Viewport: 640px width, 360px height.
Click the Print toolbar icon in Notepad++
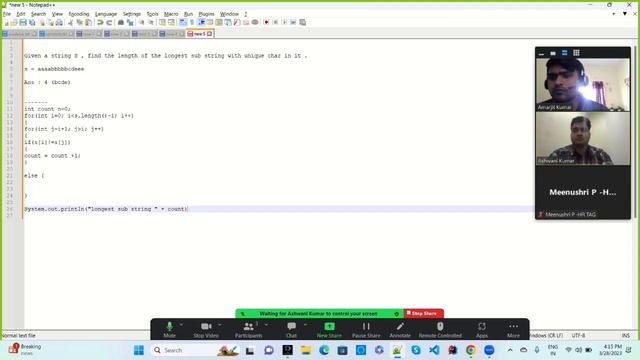tap(59, 22)
